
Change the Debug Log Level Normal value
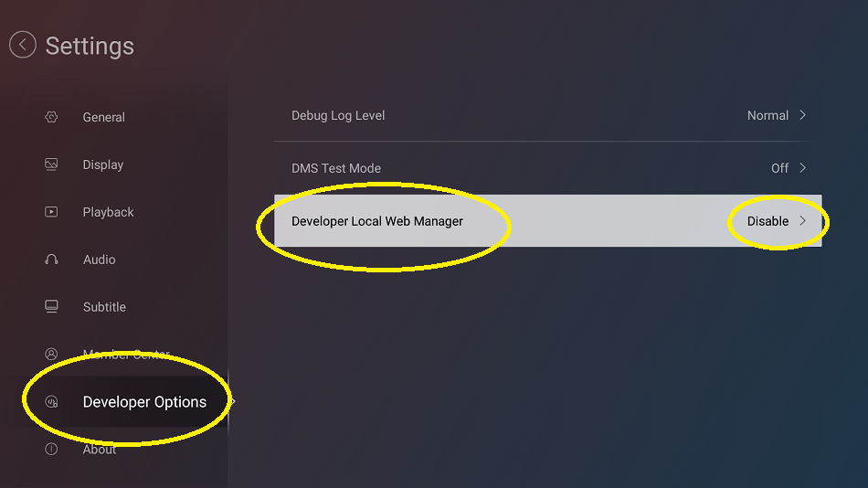point(767,116)
